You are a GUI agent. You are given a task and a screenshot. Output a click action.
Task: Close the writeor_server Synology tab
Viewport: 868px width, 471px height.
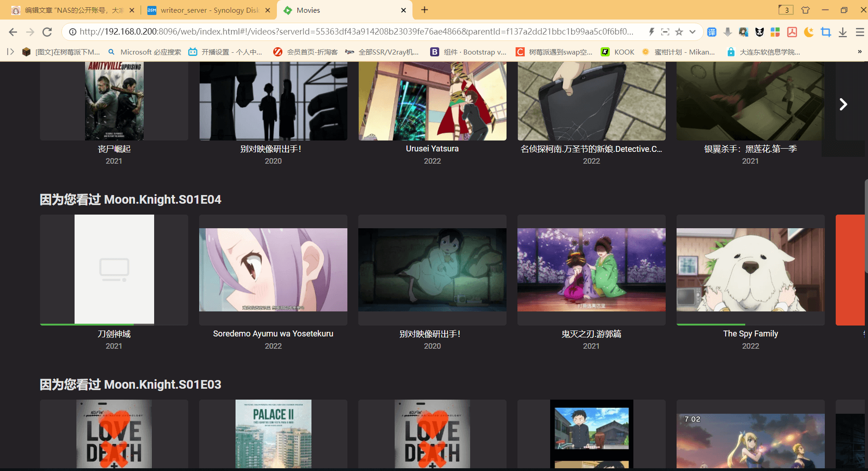click(x=267, y=10)
